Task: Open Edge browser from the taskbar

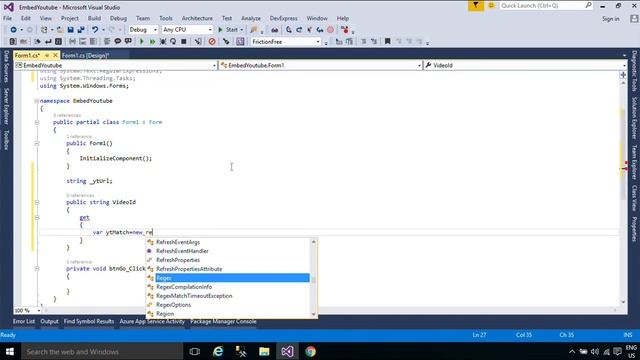Action: pos(218,351)
